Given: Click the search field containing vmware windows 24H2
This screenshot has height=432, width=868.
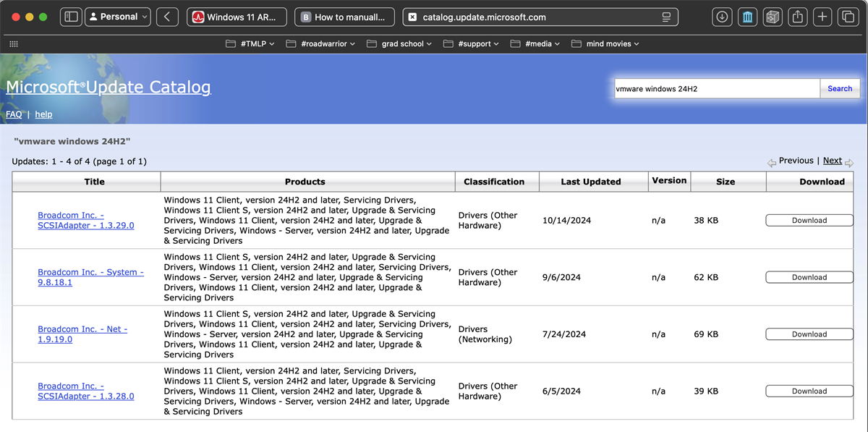Looking at the screenshot, I should [x=716, y=88].
